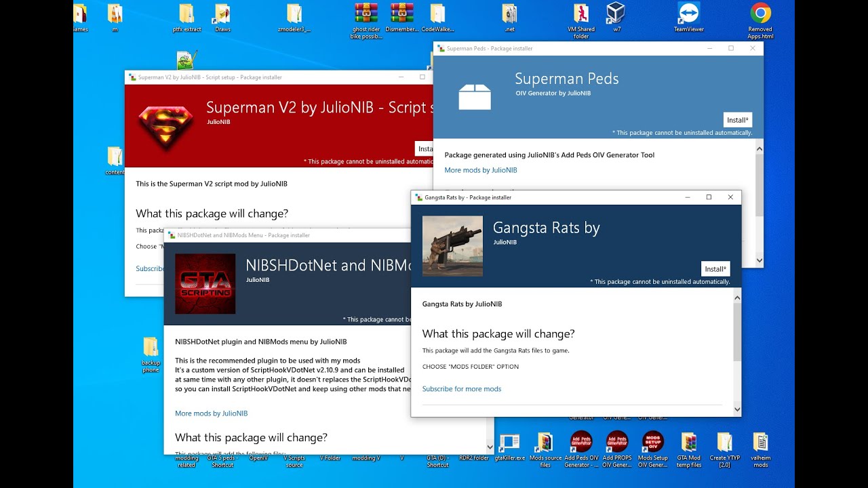The width and height of the screenshot is (868, 488).
Task: Launch the Add Peds OIV Generator icon
Action: tap(581, 450)
